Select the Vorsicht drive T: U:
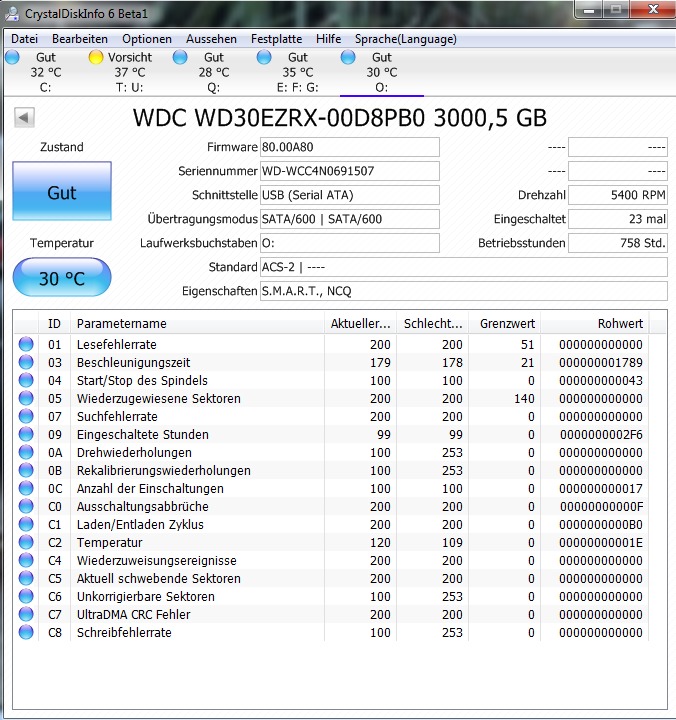The width and height of the screenshot is (676, 720). (x=130, y=72)
